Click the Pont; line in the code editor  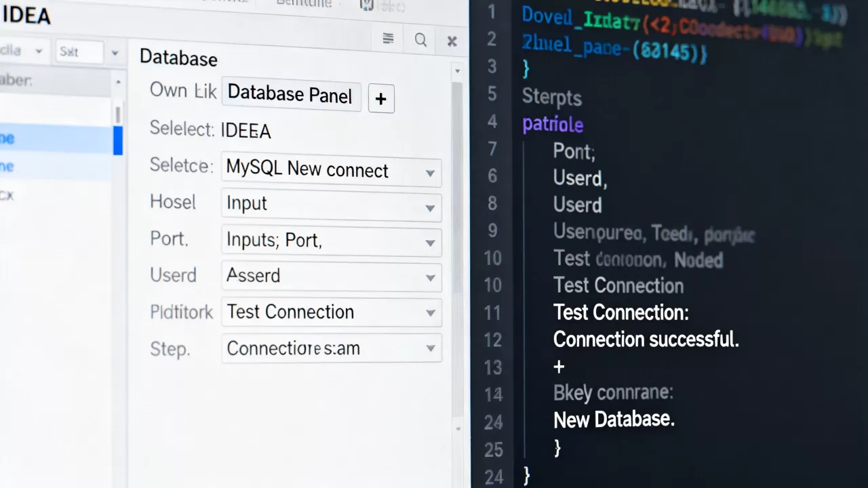[574, 151]
